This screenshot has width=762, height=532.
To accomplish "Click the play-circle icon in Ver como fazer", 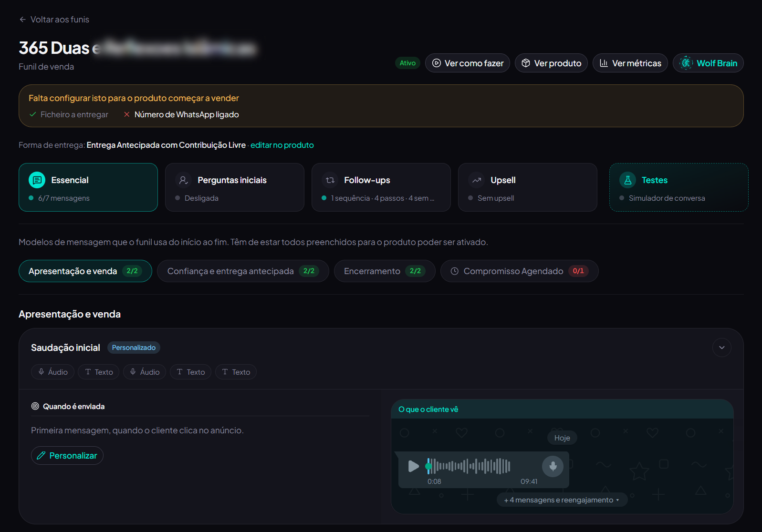I will click(436, 63).
